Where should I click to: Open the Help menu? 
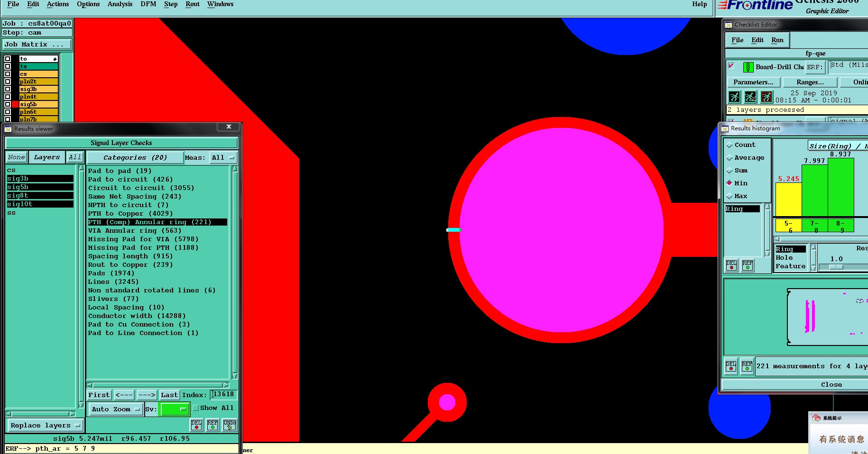tap(699, 4)
